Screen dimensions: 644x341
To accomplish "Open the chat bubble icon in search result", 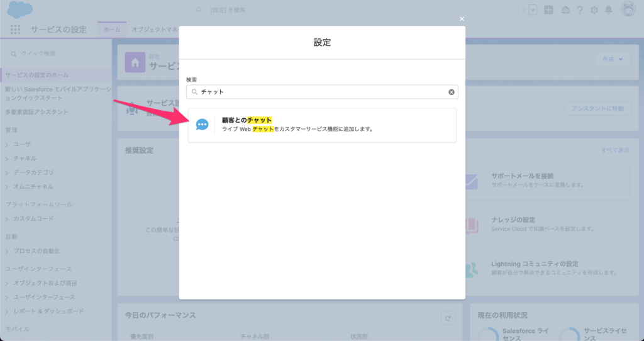I will [x=202, y=125].
